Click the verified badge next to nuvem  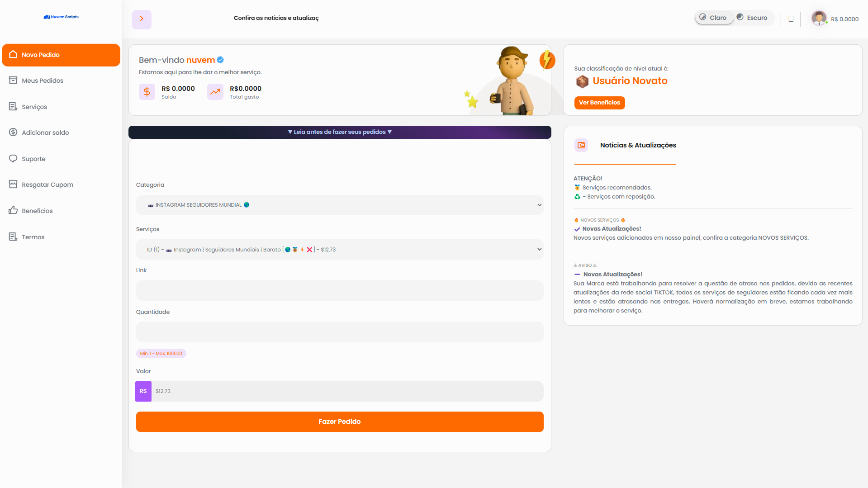220,60
